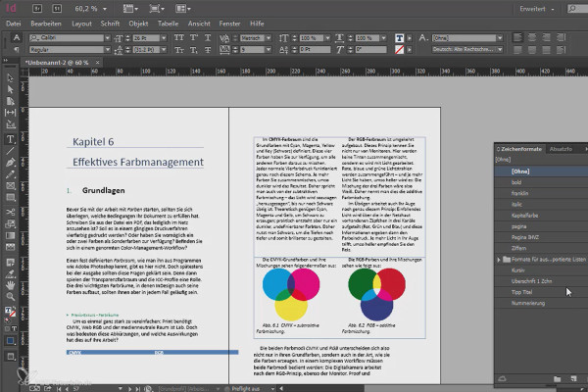Open Adobe Stock with the St icon
The height and width of the screenshot is (392, 588).
[x=57, y=8]
